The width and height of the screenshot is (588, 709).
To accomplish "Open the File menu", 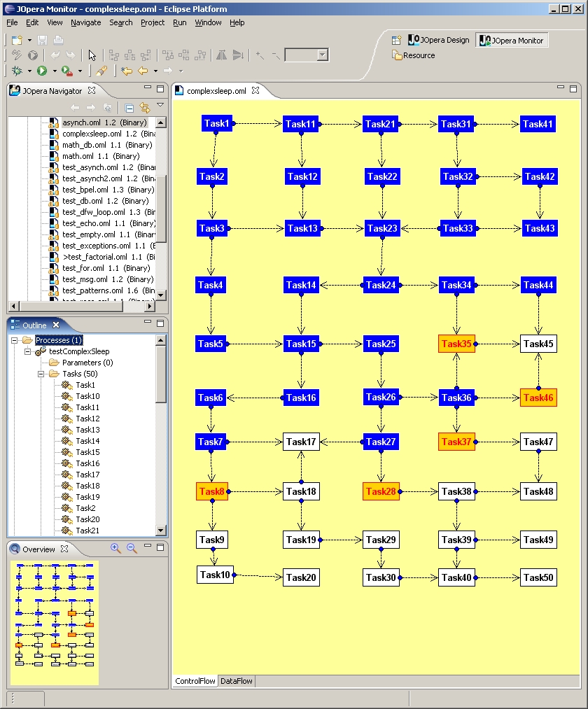I will (x=12, y=22).
